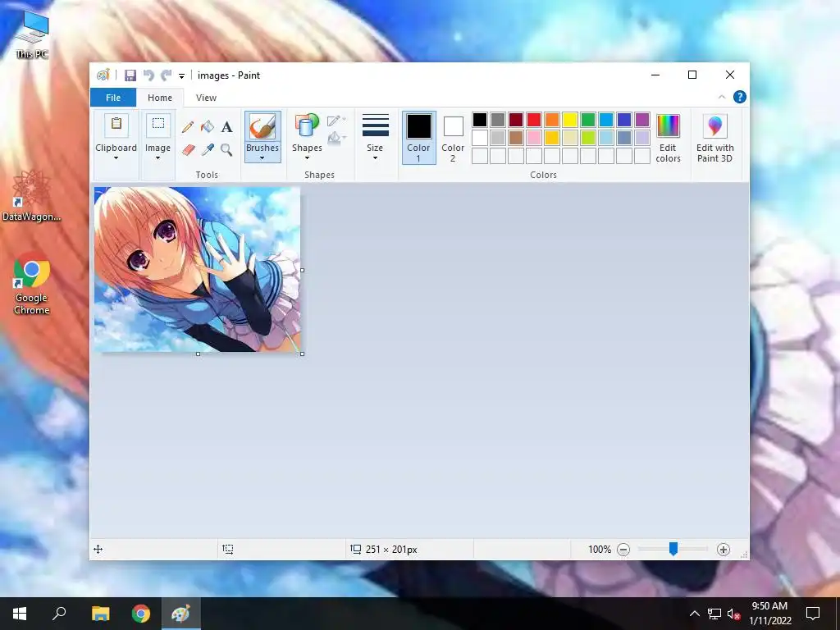Select the DataWagon desktop shortcut

[32, 195]
